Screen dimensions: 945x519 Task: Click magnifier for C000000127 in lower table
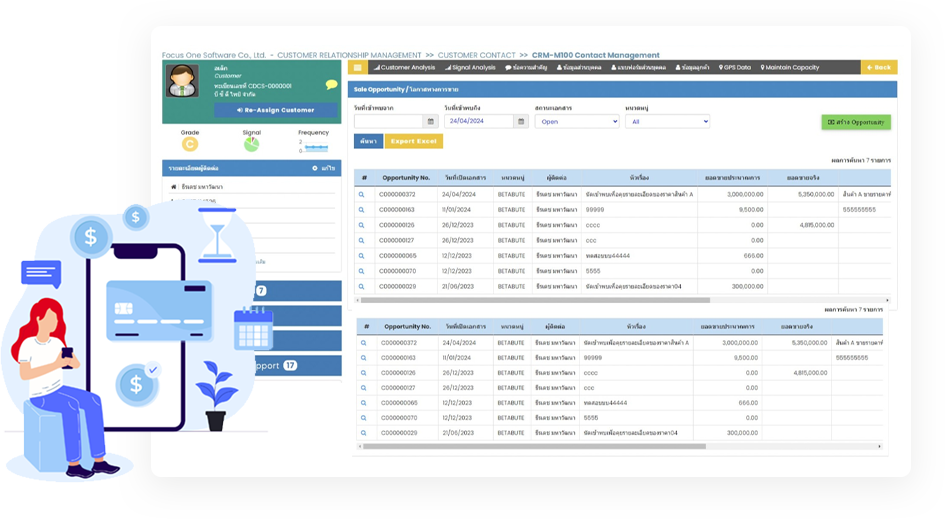[363, 388]
